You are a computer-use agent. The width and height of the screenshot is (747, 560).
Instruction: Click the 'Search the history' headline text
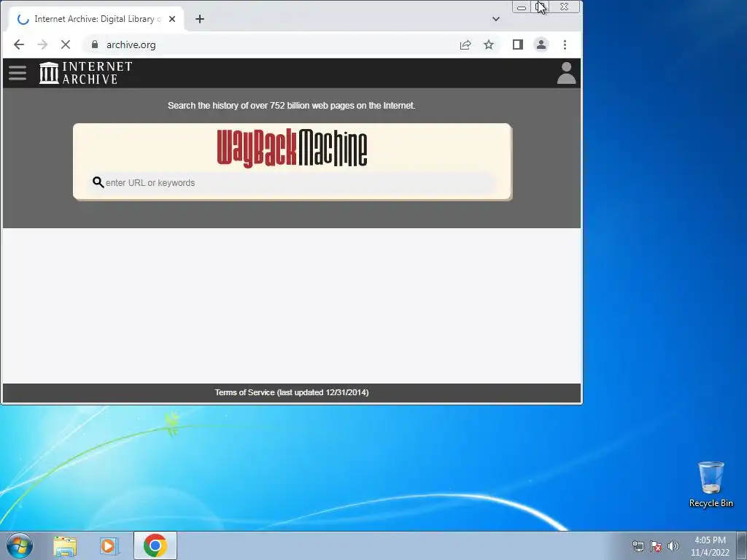click(x=292, y=106)
